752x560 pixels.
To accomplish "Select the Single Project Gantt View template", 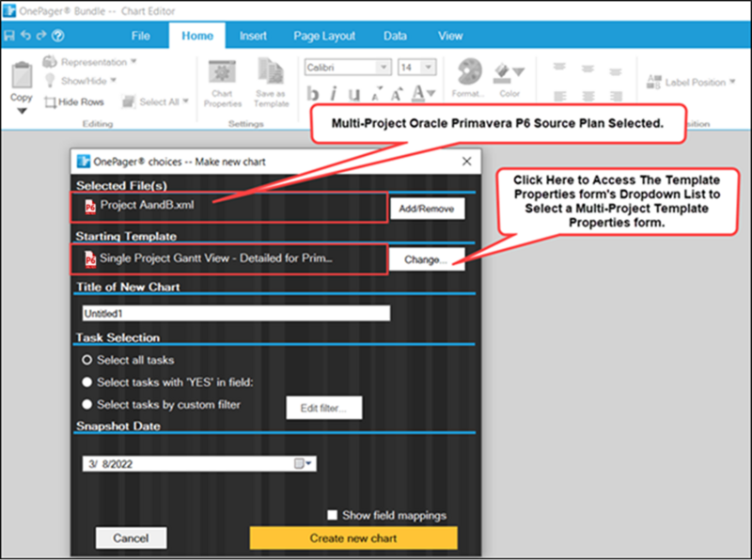I will click(229, 259).
